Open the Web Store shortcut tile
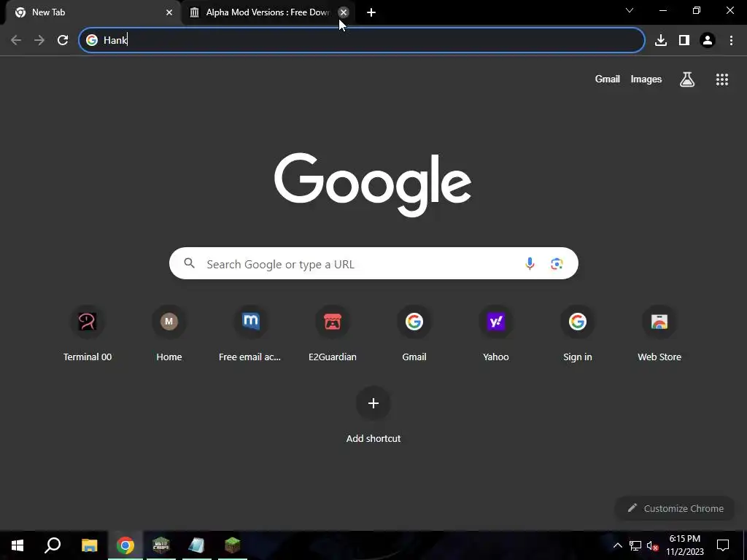747x560 pixels. click(x=659, y=333)
